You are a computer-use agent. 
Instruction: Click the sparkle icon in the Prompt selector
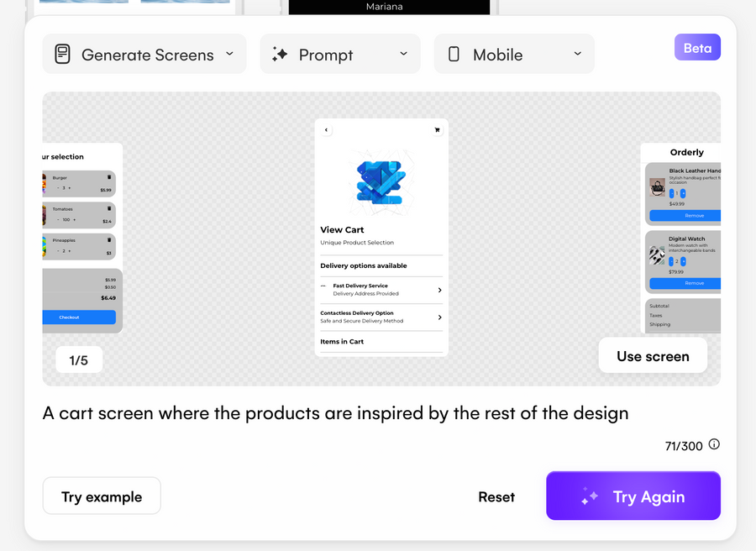(x=280, y=53)
